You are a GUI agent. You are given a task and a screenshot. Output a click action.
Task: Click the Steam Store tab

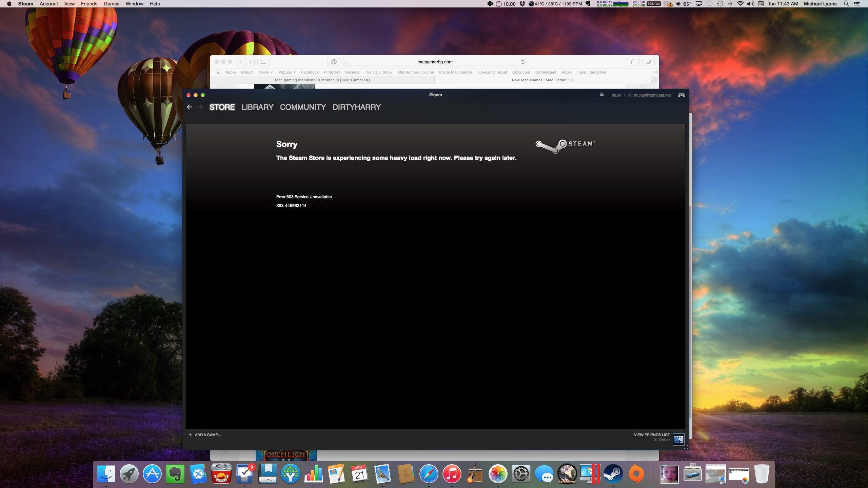coord(221,107)
